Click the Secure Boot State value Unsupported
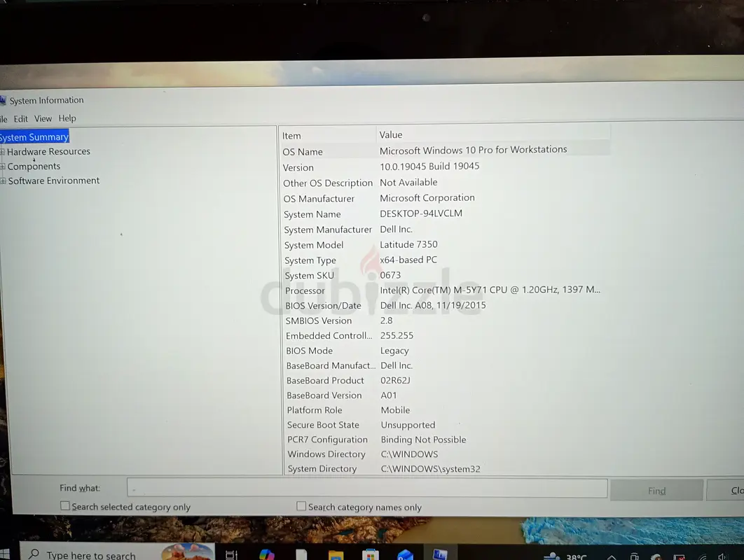This screenshot has height=560, width=744. coord(408,425)
